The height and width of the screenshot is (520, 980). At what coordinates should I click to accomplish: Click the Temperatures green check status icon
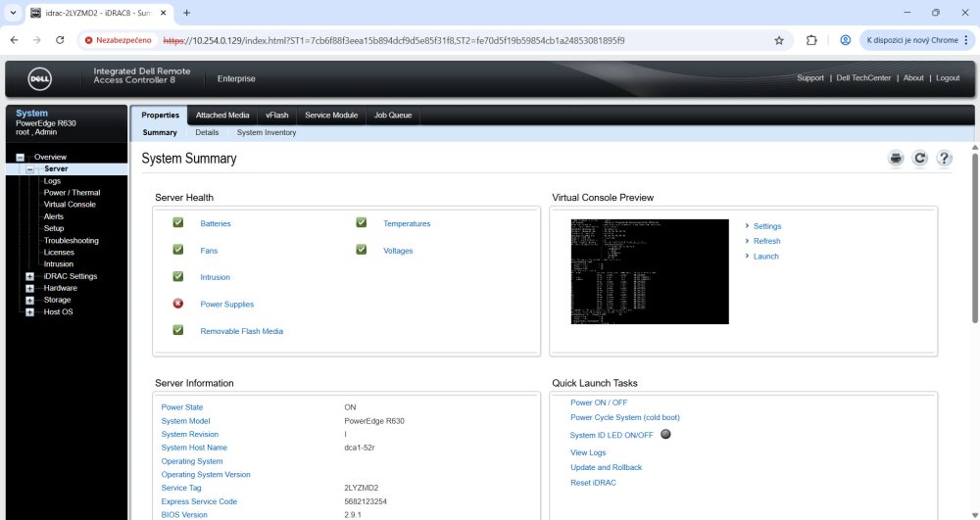tap(362, 222)
